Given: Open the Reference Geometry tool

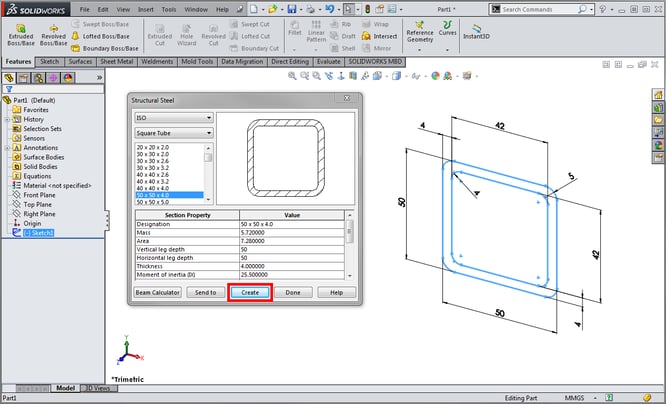Looking at the screenshot, I should (x=420, y=32).
